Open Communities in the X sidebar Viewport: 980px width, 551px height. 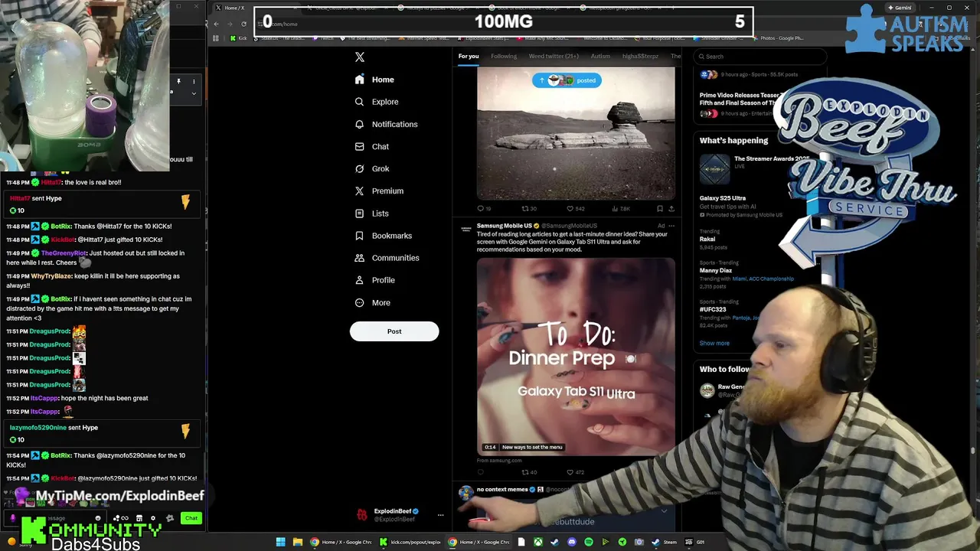(387, 258)
